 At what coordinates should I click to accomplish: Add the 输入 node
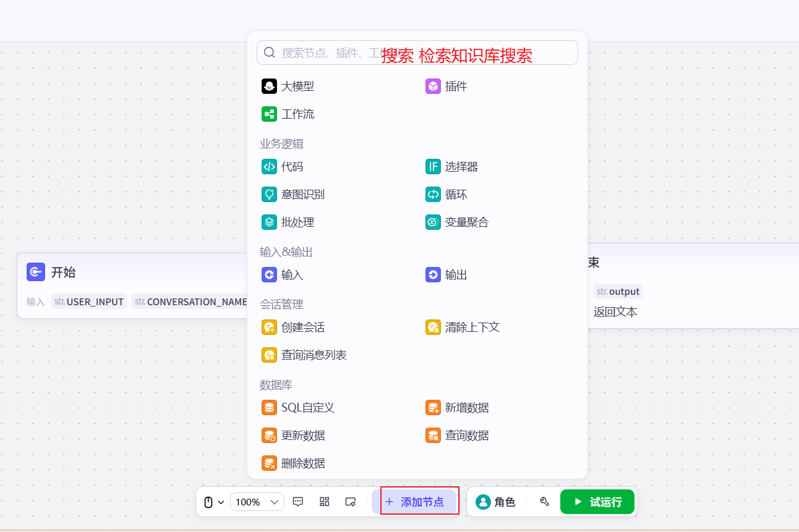tap(282, 275)
